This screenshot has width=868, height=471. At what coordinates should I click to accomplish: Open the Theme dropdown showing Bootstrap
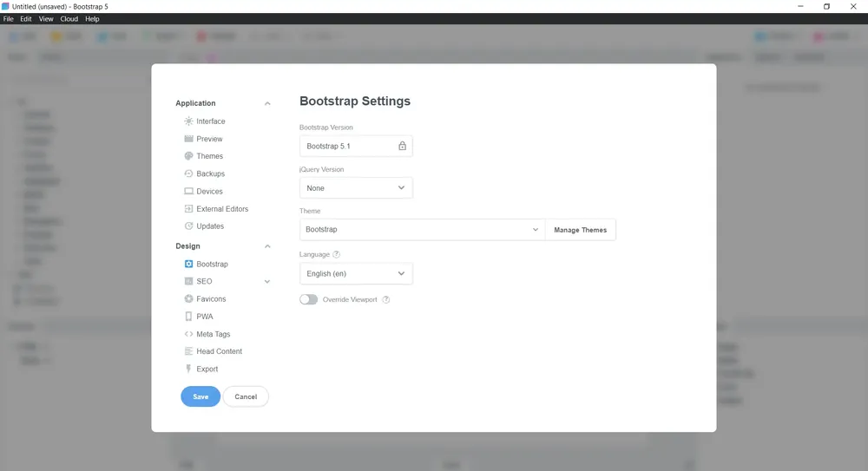(x=423, y=230)
